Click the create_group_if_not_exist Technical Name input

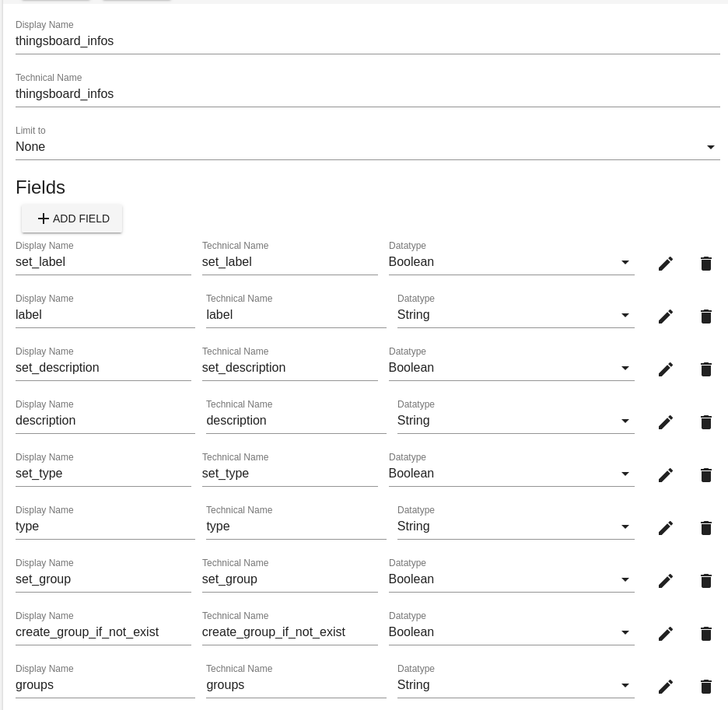[289, 632]
